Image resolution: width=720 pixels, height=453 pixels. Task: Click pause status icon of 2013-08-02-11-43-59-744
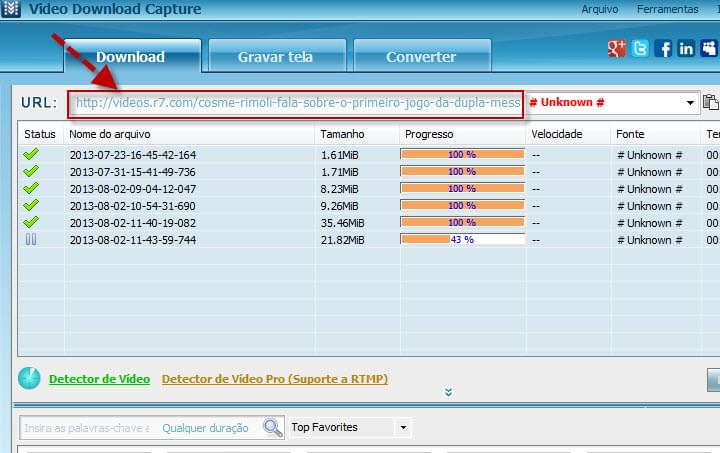tap(31, 240)
